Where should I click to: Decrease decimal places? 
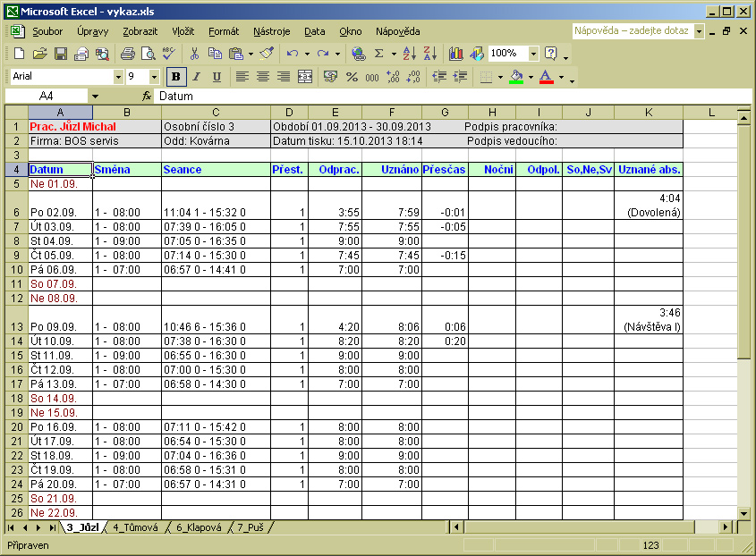[413, 77]
